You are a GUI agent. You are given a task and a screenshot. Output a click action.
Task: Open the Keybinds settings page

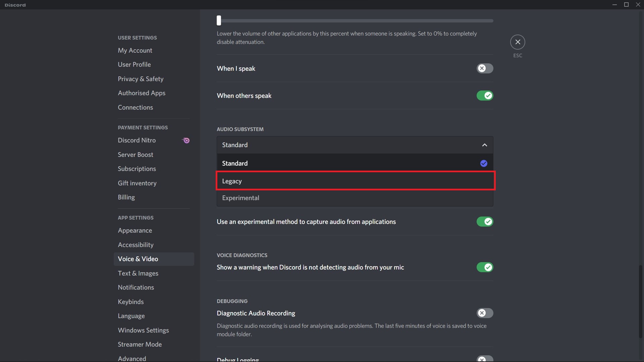[131, 302]
